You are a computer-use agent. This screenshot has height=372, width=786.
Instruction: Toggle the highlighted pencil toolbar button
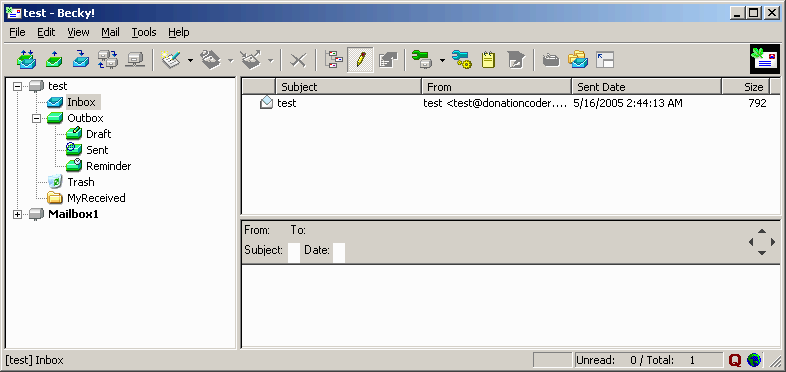[x=360, y=60]
